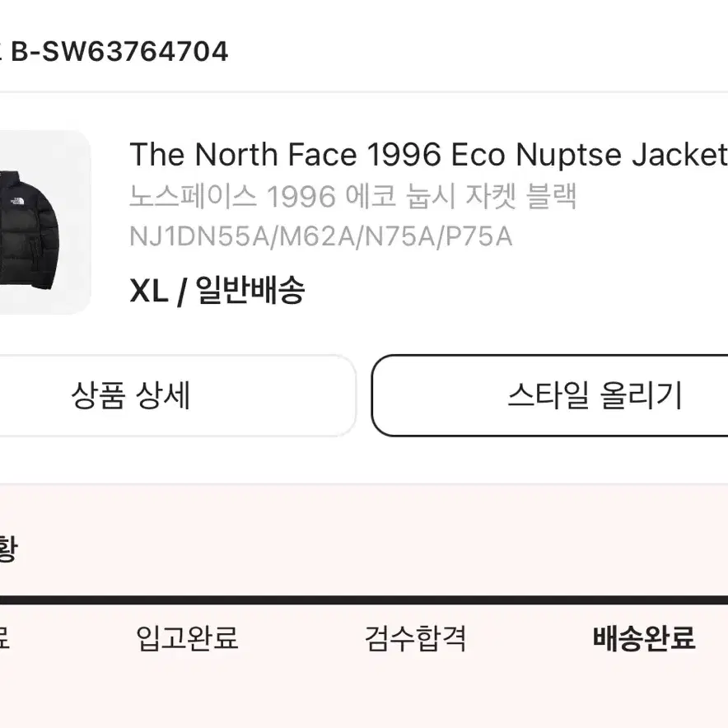Click the XL size label
The width and height of the screenshot is (728, 728).
pyautogui.click(x=148, y=292)
